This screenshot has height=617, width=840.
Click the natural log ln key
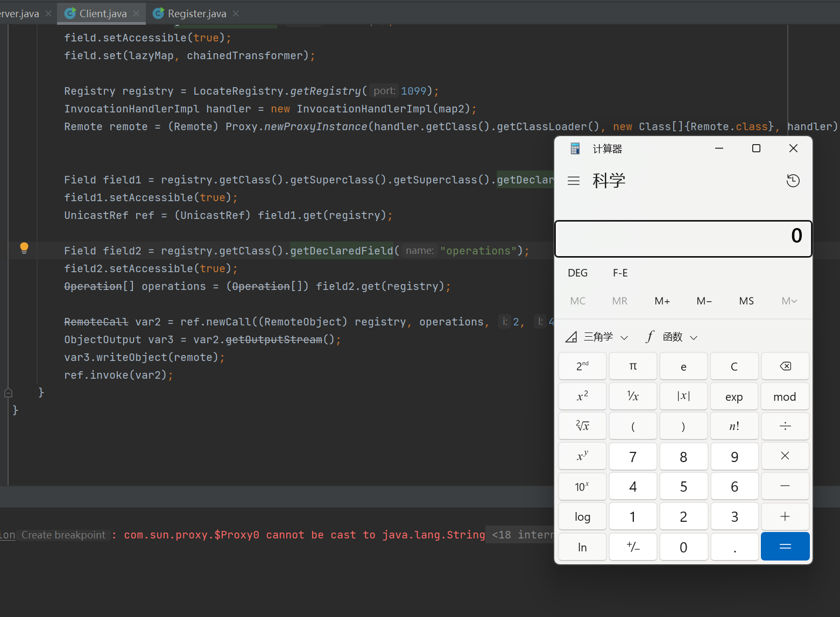click(x=582, y=547)
